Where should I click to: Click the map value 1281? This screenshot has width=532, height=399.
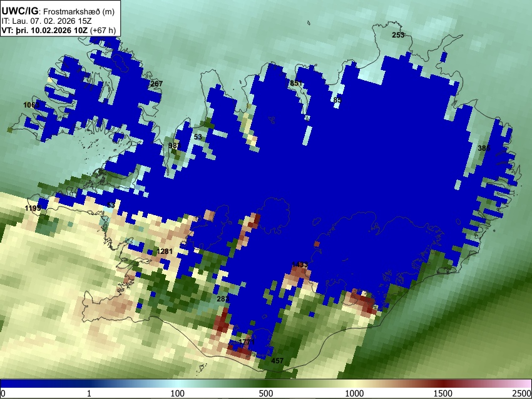(x=165, y=251)
